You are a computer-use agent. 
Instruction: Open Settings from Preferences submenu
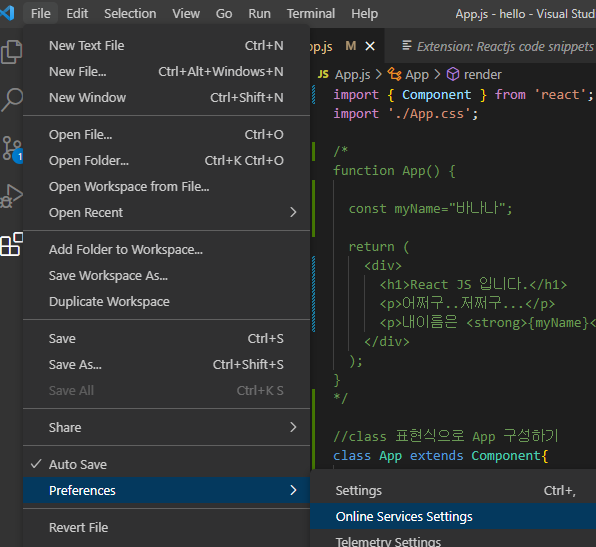click(x=453, y=491)
